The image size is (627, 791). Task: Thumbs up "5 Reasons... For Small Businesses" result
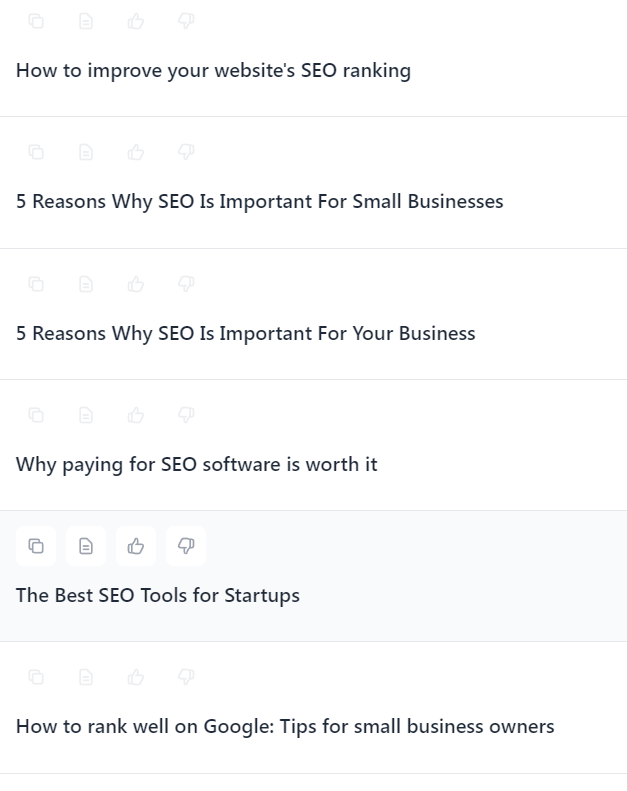(x=136, y=152)
